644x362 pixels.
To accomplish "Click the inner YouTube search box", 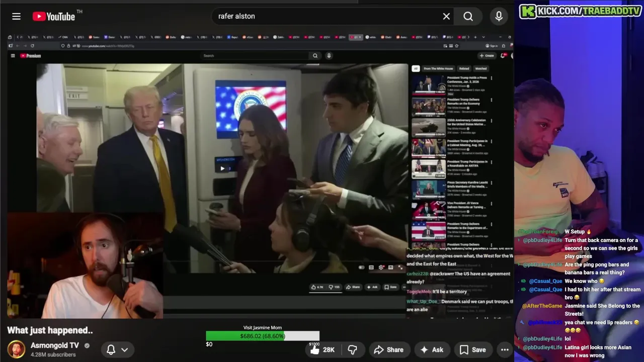I will [x=254, y=56].
